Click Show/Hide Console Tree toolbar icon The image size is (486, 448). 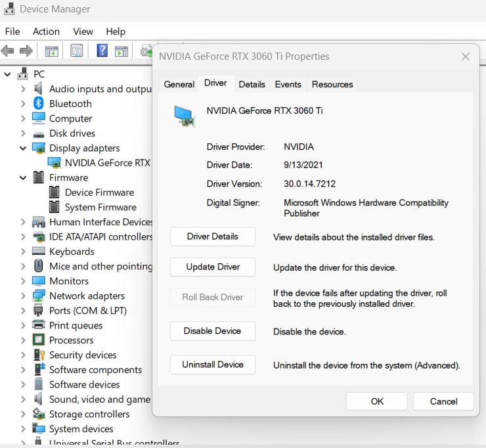click(51, 51)
